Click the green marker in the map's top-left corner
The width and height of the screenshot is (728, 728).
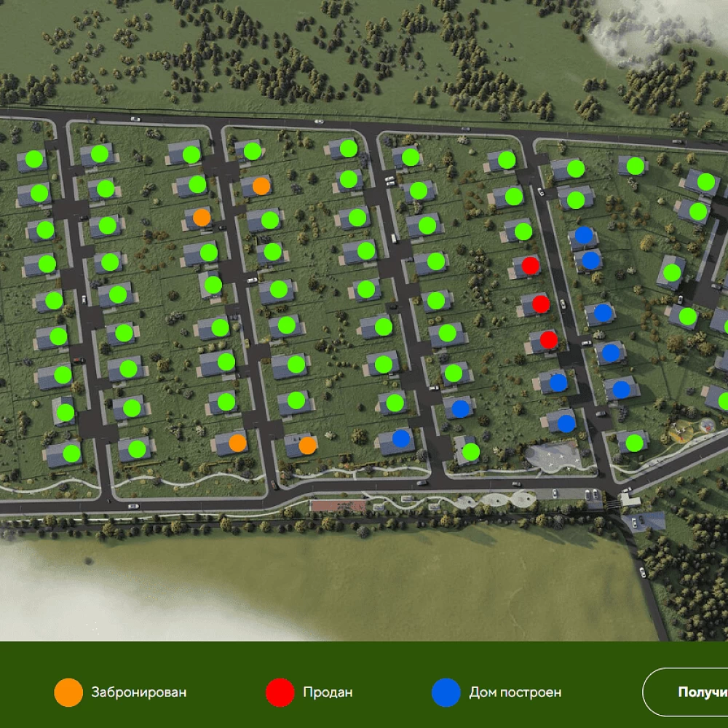[x=33, y=159]
